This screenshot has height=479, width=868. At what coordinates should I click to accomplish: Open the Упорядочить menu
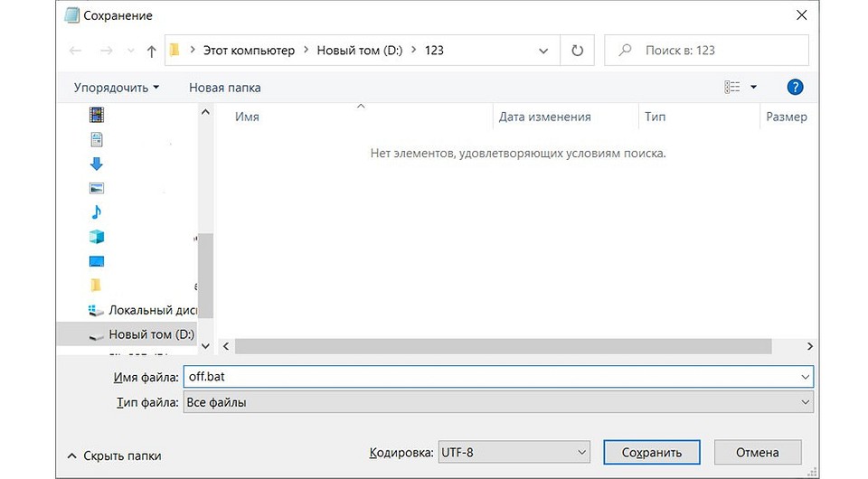(117, 88)
